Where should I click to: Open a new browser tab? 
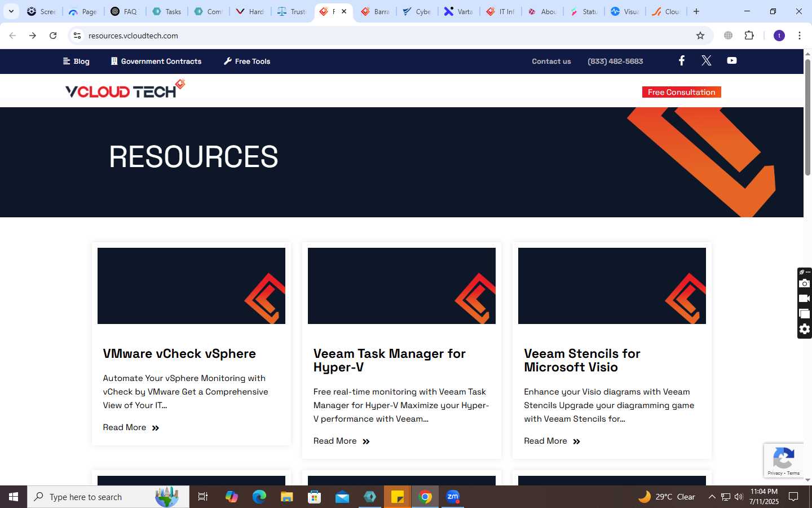(x=696, y=11)
